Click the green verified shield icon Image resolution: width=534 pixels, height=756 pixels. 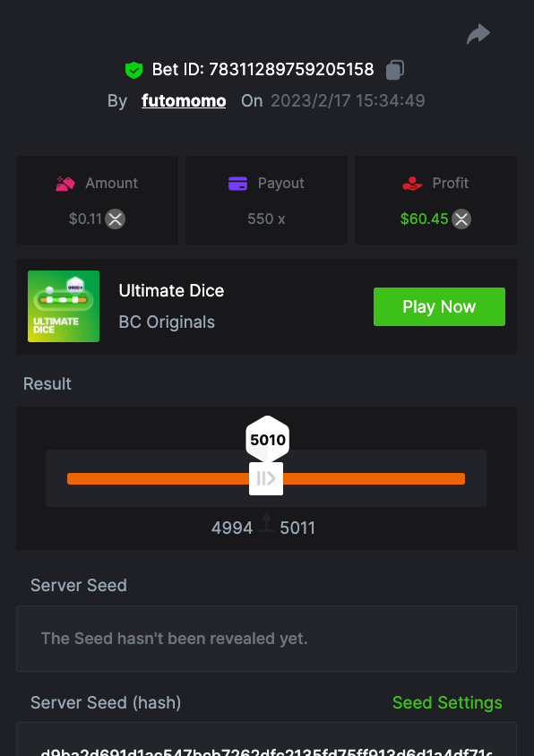(x=133, y=70)
